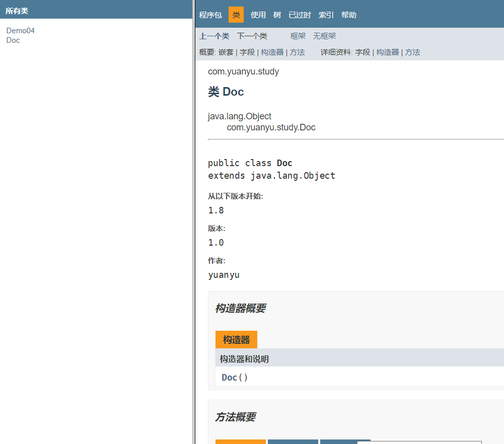This screenshot has width=504, height=444.
Task: Open the Doc class in sidebar
Action: click(x=13, y=40)
